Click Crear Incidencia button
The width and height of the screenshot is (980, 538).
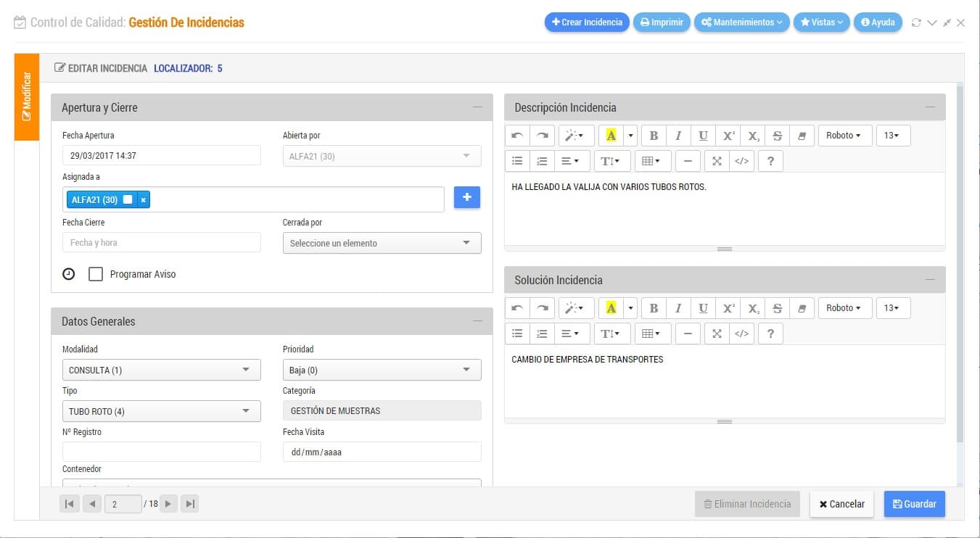(x=587, y=22)
